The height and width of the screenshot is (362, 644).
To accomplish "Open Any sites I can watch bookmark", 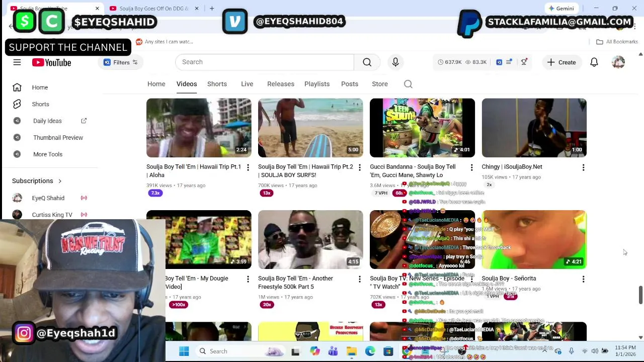I will point(165,42).
